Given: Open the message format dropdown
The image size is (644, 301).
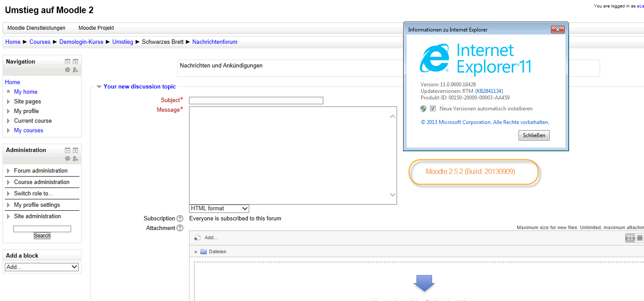Looking at the screenshot, I should (x=219, y=209).
